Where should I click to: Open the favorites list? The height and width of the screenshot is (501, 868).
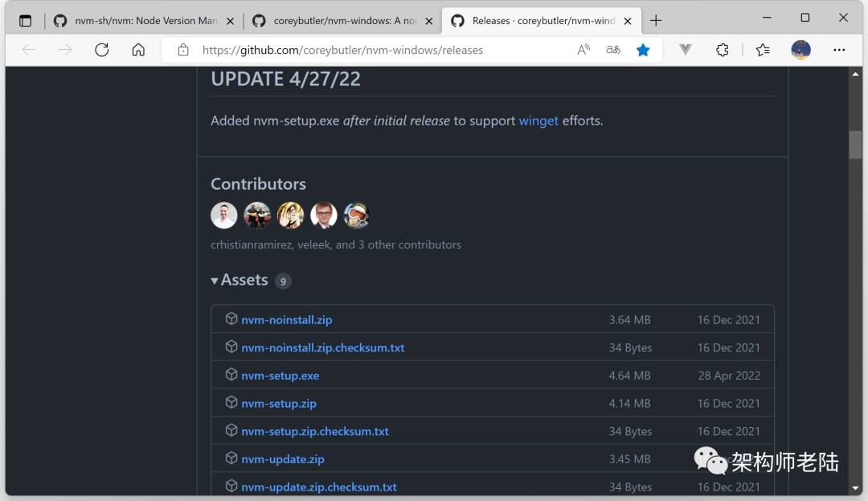(x=763, y=50)
